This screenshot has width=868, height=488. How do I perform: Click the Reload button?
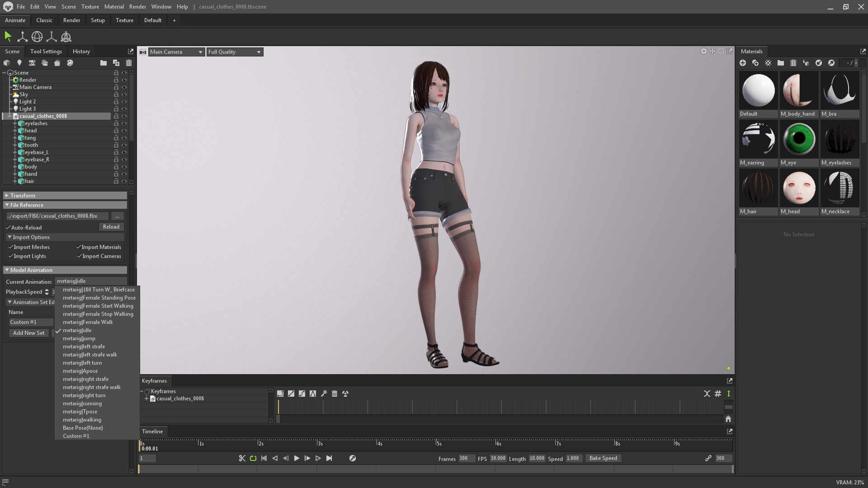coord(111,227)
